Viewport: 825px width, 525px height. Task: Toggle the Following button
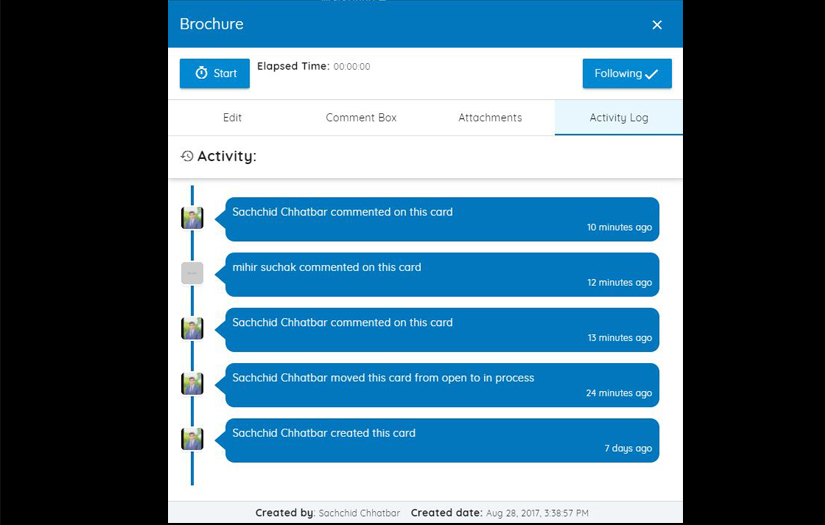[627, 73]
